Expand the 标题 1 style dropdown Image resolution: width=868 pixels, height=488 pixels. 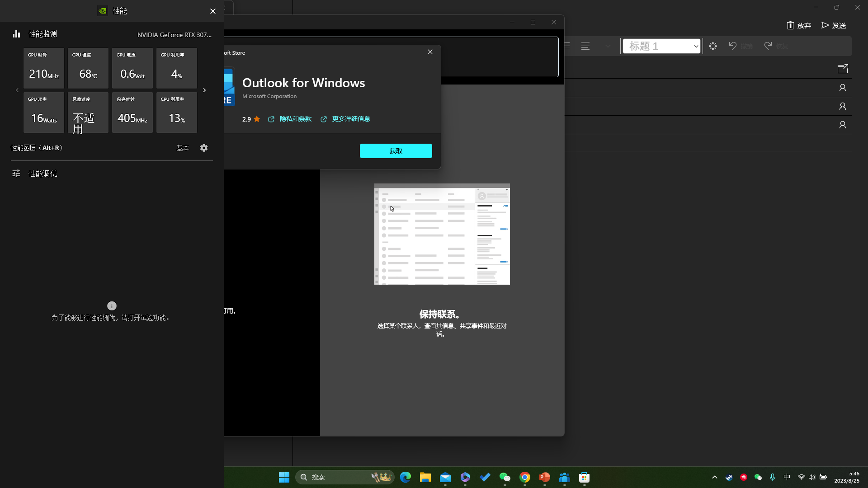pos(696,46)
